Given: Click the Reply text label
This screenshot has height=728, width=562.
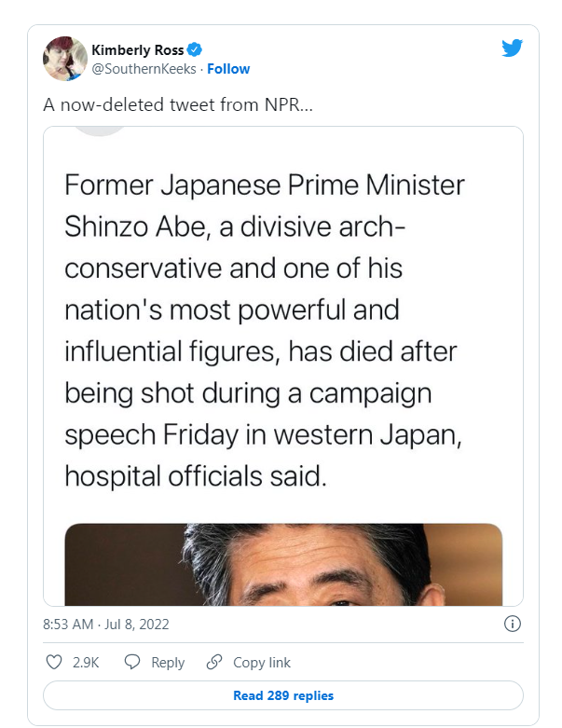Looking at the screenshot, I should click(x=168, y=663).
